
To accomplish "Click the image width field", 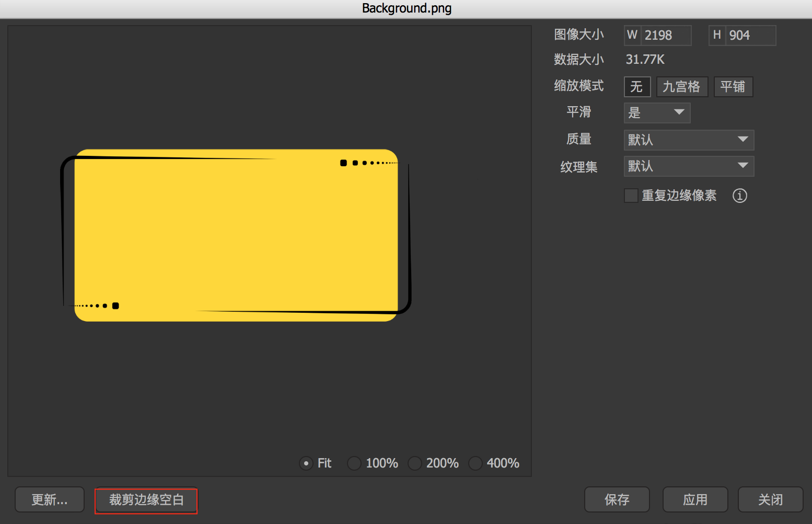I will tap(665, 36).
